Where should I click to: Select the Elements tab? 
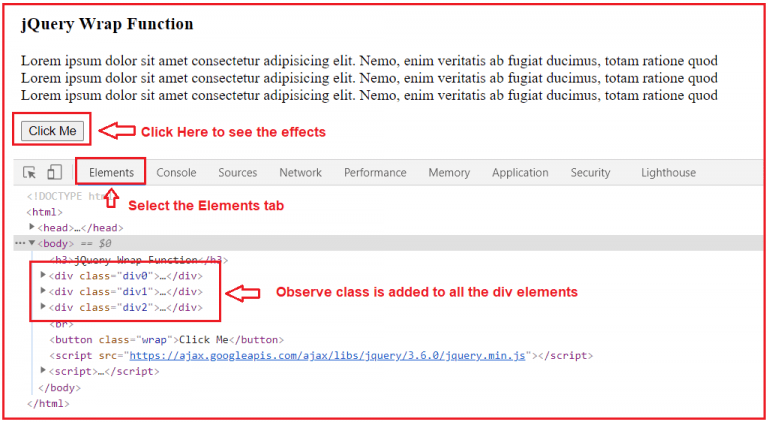111,172
